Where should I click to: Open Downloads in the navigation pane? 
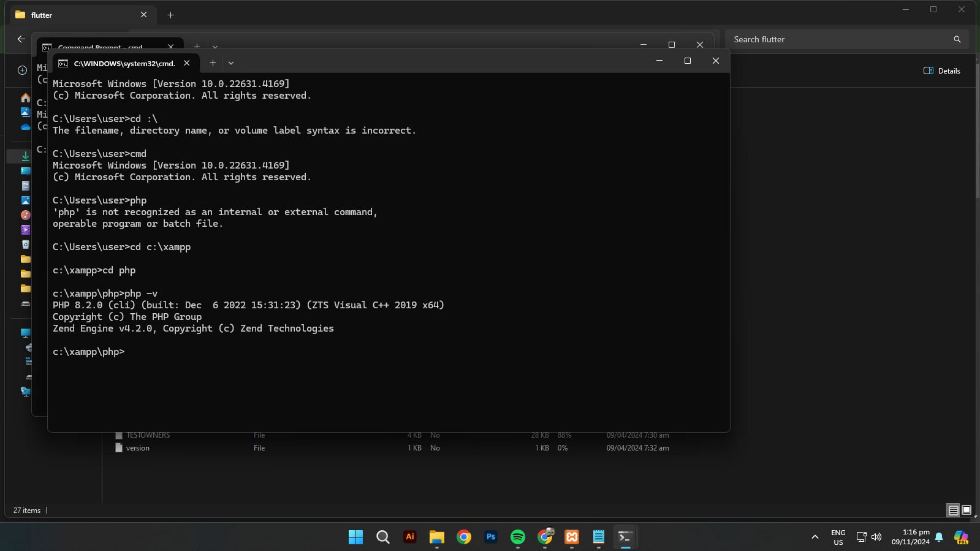25,156
